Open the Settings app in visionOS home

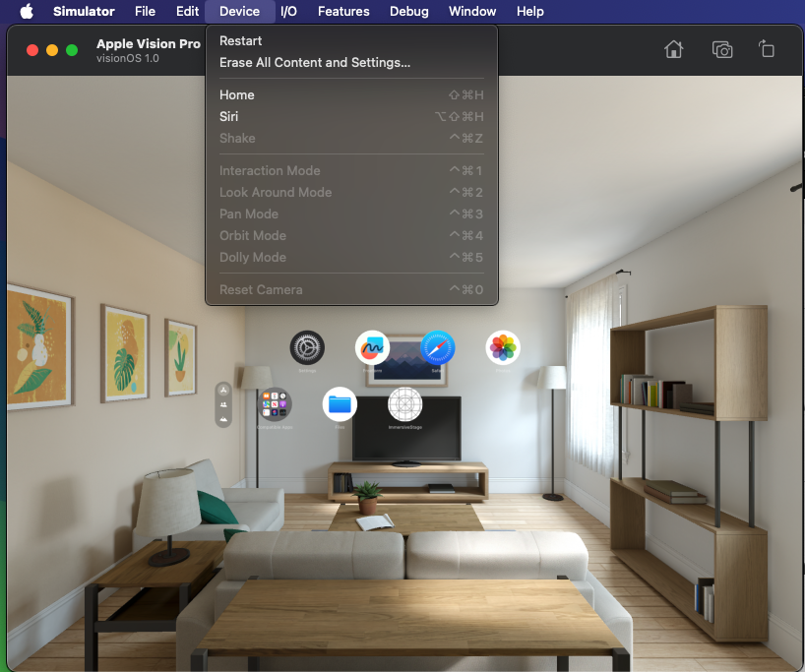pos(307,347)
